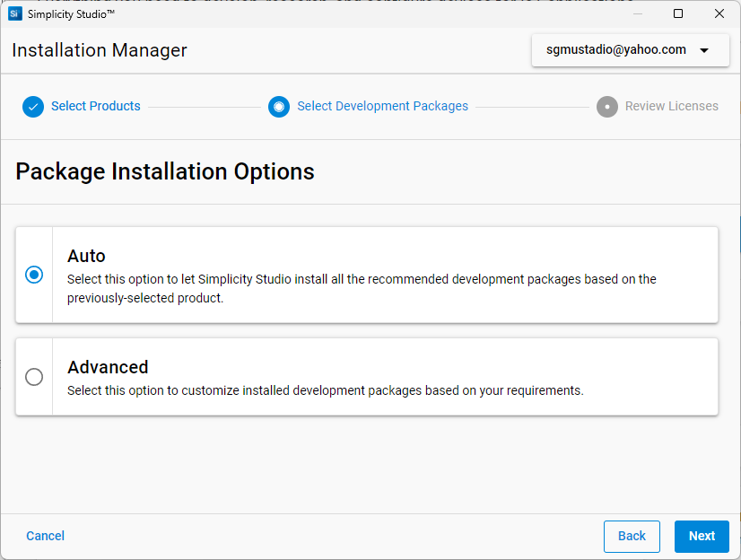Click the Back button
Viewport: 741px width, 560px height.
632,536
